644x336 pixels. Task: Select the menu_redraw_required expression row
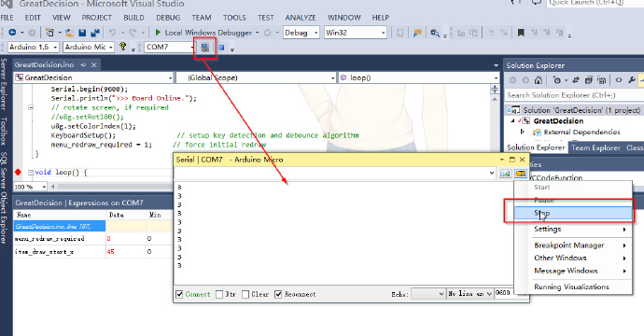(92, 239)
